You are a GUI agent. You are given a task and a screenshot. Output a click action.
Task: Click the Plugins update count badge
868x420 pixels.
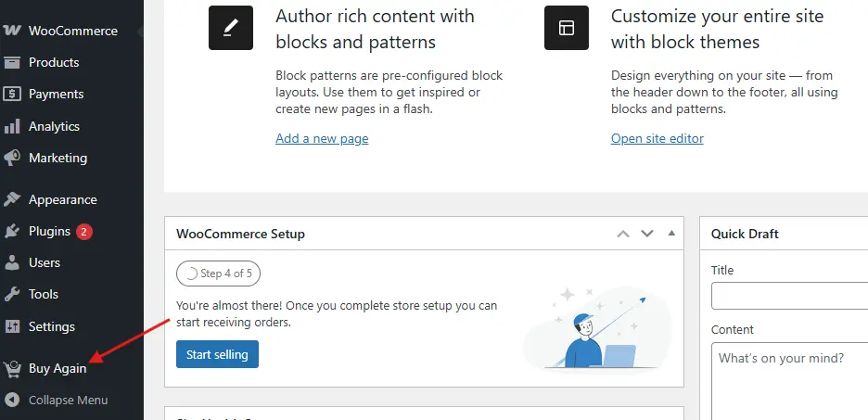(x=84, y=232)
